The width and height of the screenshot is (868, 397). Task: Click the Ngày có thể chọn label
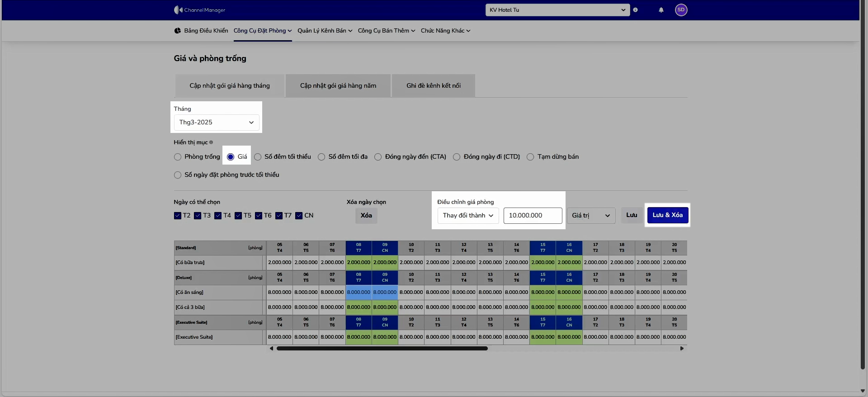[x=197, y=202]
